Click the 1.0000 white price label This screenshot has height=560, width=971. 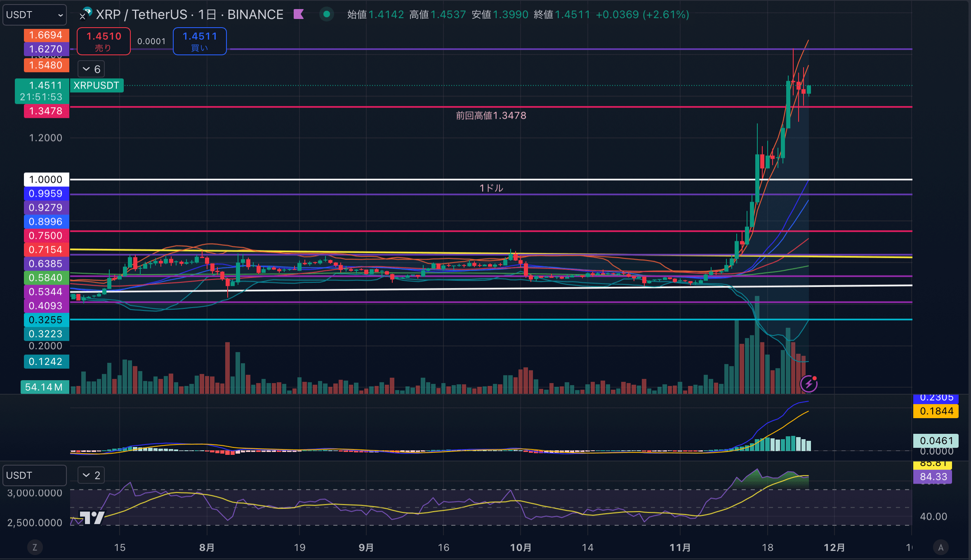46,179
